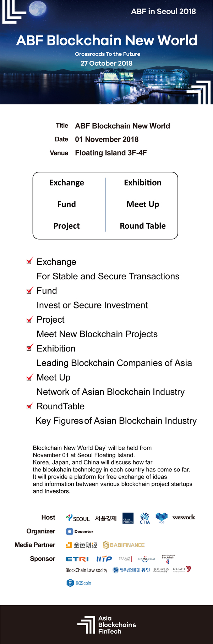Click the wework logo

(x=184, y=517)
